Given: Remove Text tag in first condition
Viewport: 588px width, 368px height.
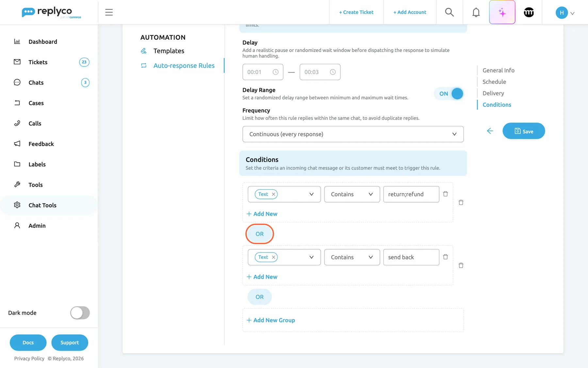Looking at the screenshot, I should tap(273, 194).
